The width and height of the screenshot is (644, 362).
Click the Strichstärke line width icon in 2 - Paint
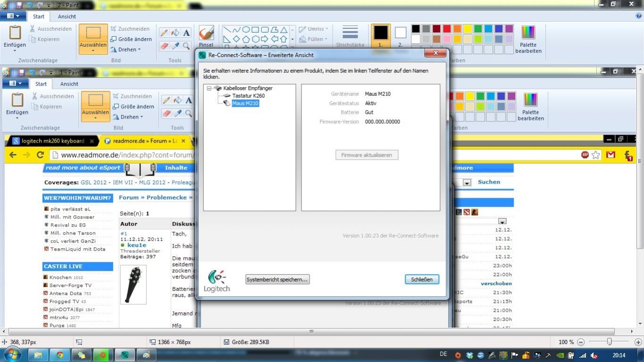pos(350,33)
